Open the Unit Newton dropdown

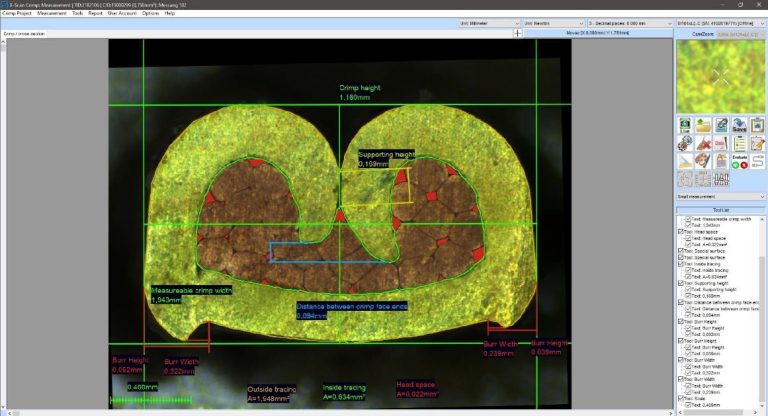[553, 23]
